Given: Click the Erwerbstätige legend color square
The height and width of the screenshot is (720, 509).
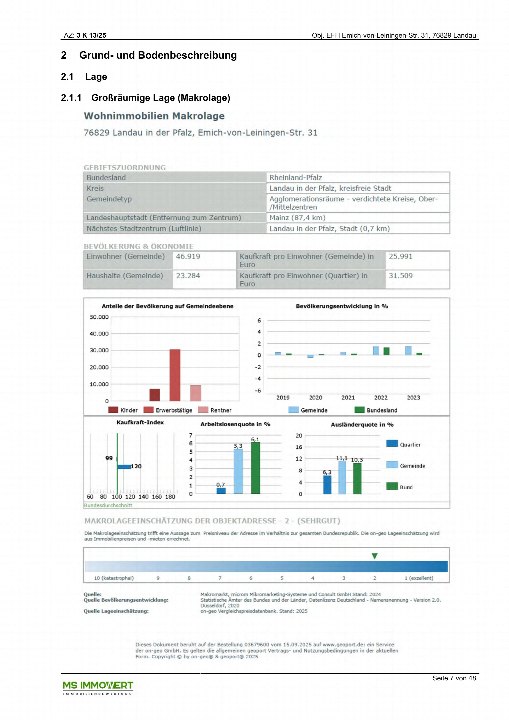Looking at the screenshot, I should coord(148,410).
